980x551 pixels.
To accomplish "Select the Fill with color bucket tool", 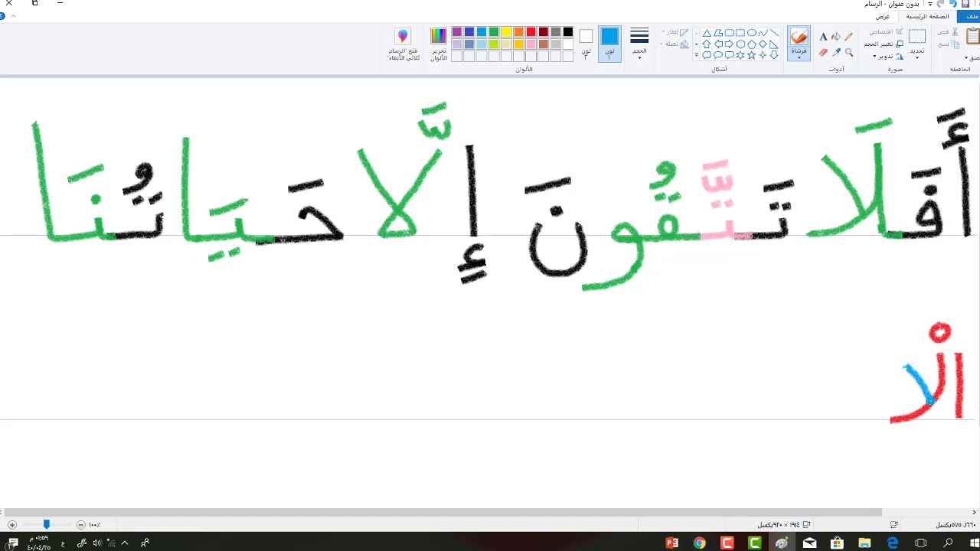I will [836, 36].
